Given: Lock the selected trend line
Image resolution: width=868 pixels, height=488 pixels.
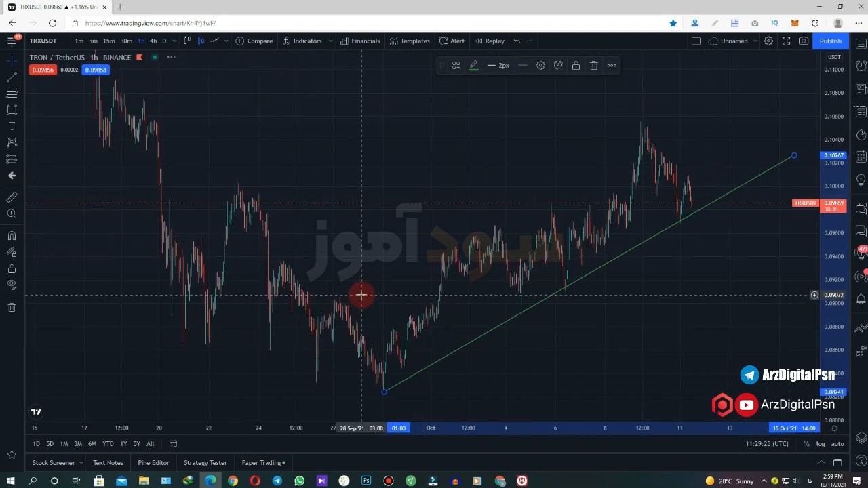Looking at the screenshot, I should tap(576, 66).
